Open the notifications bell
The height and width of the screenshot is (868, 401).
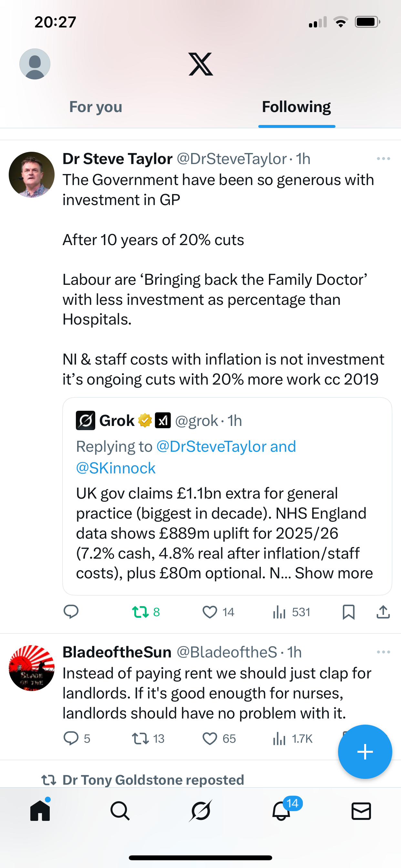(281, 811)
